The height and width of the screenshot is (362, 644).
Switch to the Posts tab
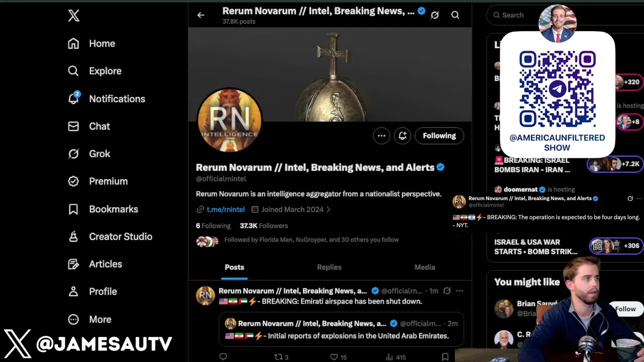click(x=234, y=267)
